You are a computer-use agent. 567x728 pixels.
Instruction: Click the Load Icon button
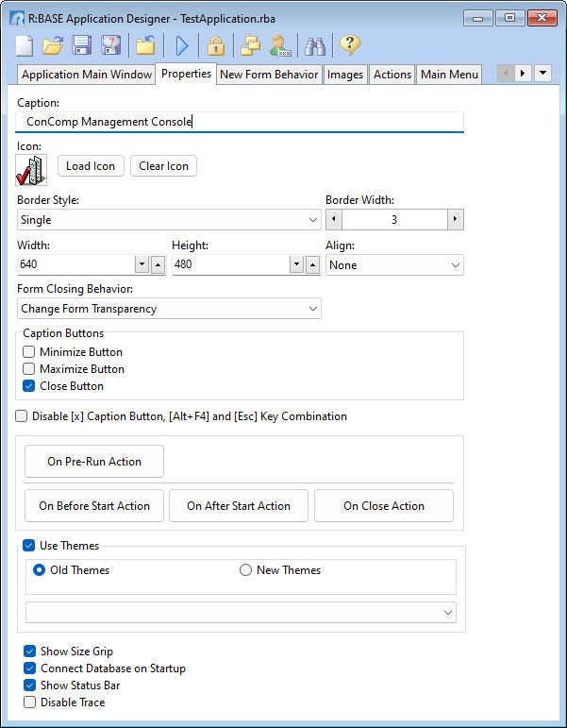(91, 166)
